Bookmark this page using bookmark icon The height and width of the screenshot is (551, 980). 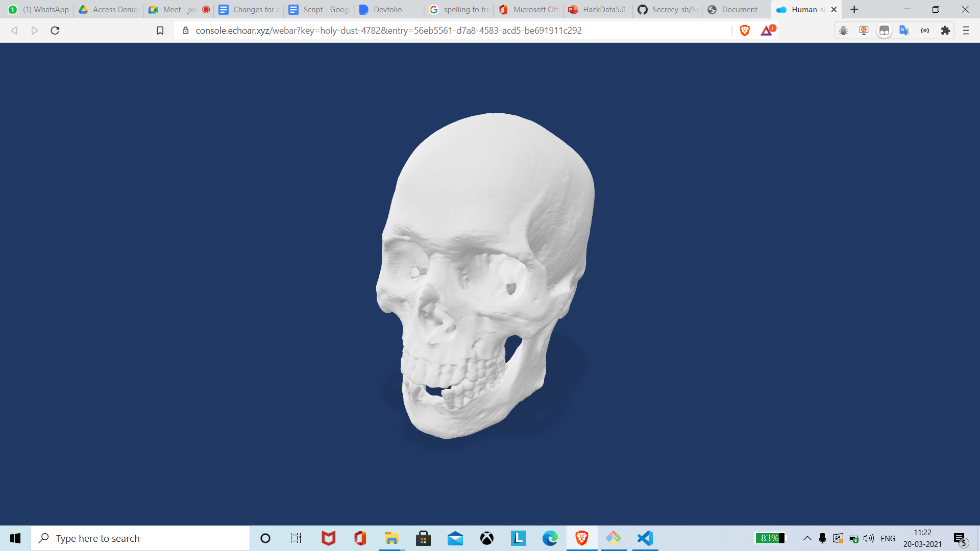point(160,31)
